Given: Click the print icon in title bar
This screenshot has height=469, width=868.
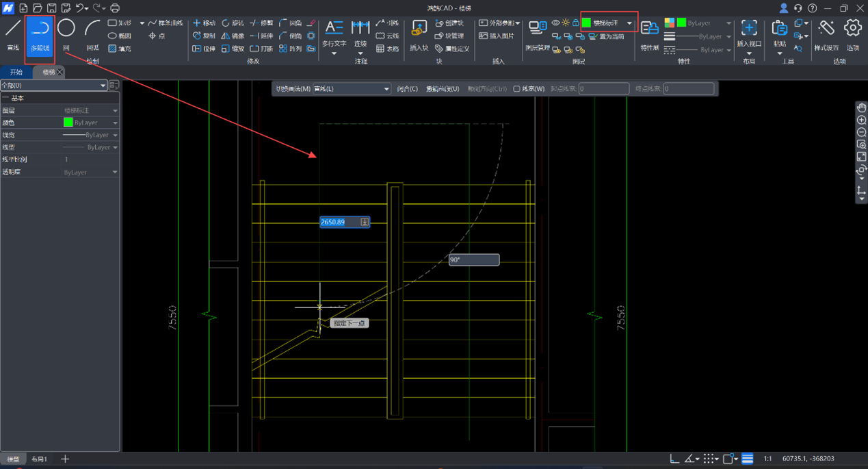Looking at the screenshot, I should (115, 8).
